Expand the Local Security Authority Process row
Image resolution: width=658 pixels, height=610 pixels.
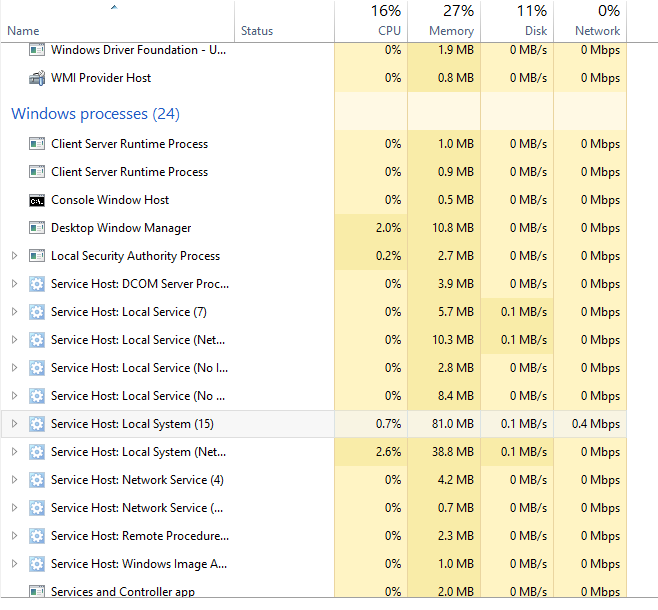point(14,256)
